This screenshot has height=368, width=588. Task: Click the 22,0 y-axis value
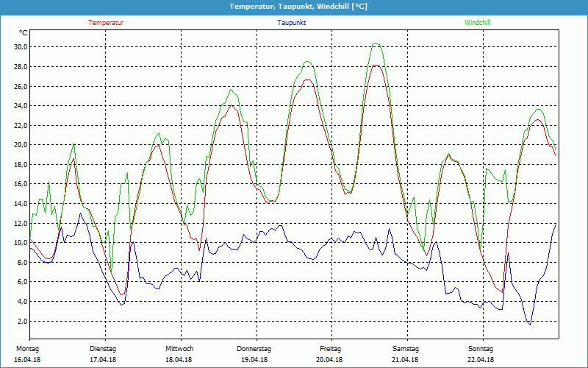coord(21,125)
